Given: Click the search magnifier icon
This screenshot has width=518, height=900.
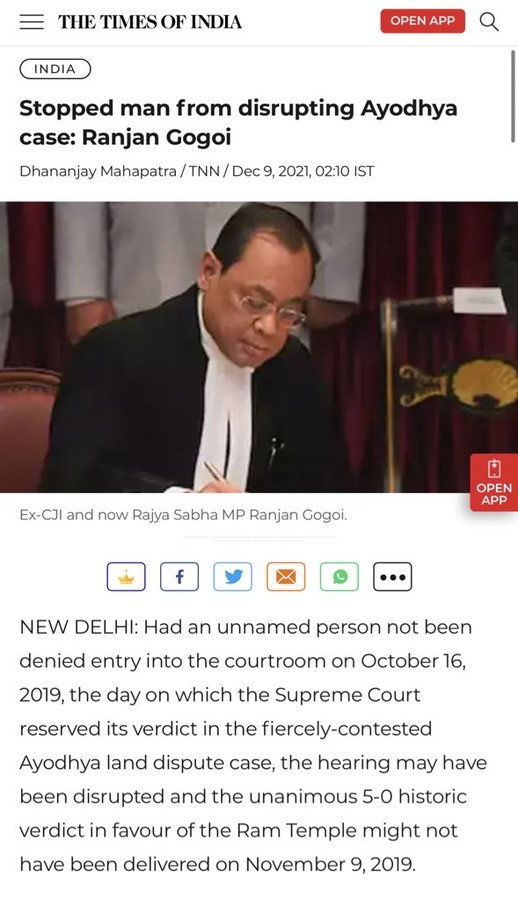Looking at the screenshot, I should [489, 22].
